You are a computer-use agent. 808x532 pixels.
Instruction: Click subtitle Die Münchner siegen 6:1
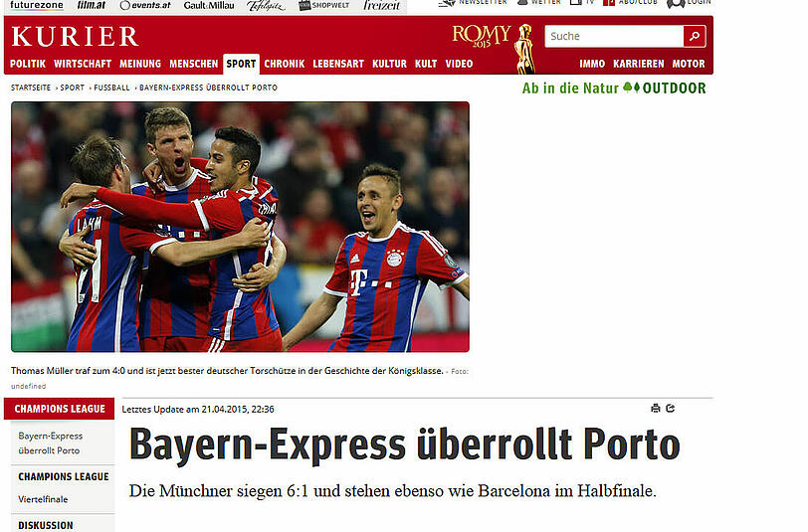(393, 491)
